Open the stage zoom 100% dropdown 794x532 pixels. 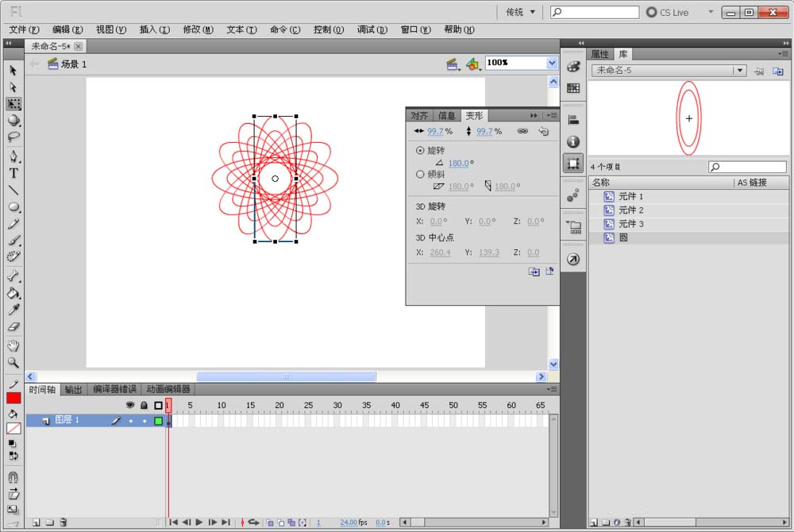click(552, 63)
